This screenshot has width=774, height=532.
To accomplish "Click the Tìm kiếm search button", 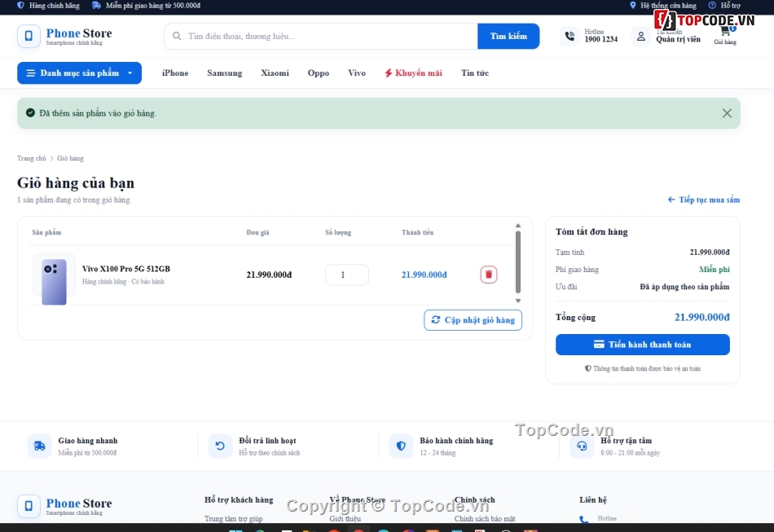I will [x=508, y=36].
